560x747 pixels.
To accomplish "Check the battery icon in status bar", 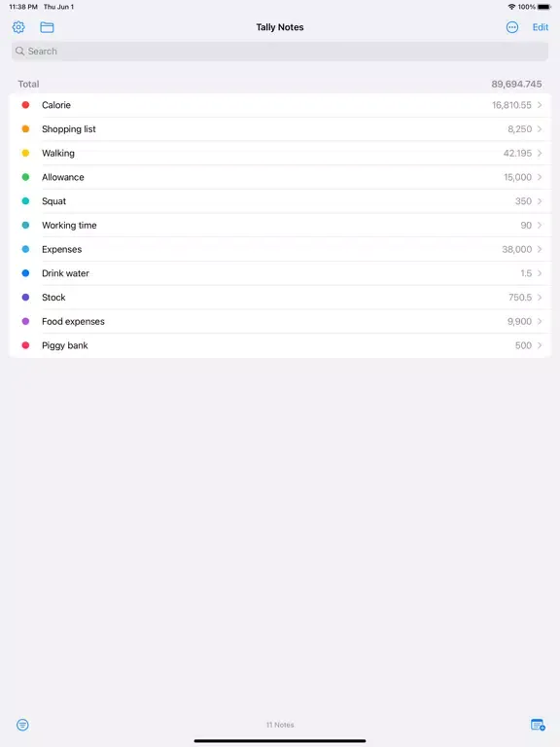I will tap(544, 7).
